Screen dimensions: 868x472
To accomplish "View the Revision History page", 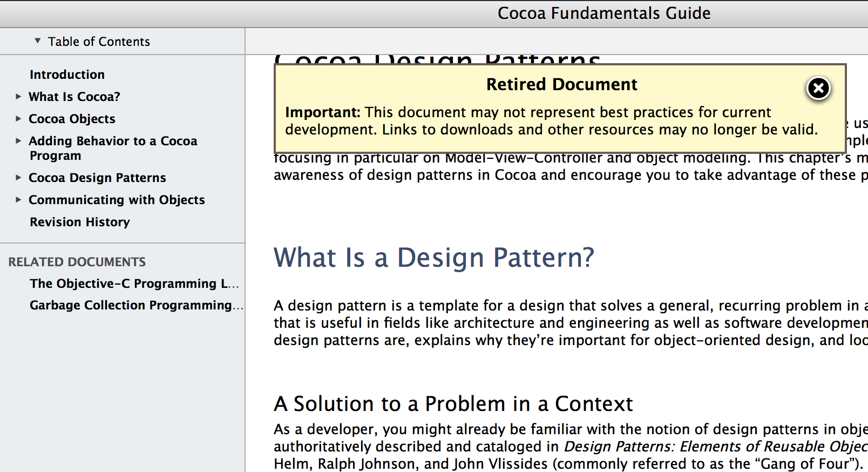I will pos(80,222).
